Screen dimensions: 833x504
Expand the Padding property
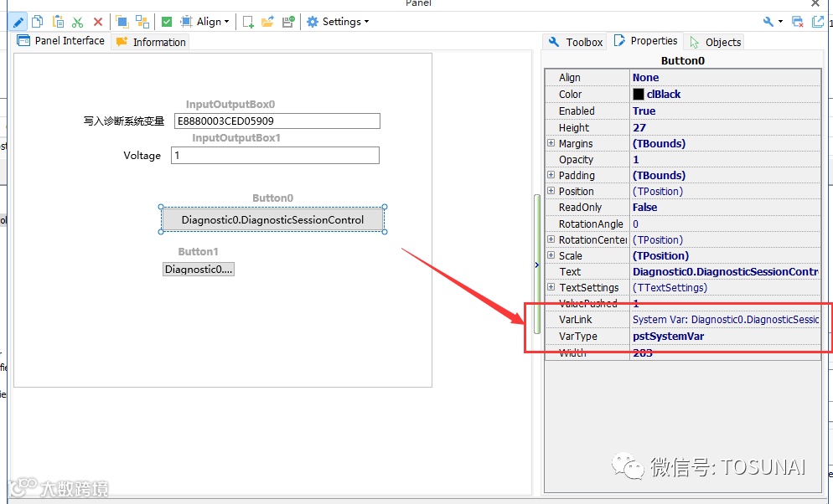(x=551, y=175)
